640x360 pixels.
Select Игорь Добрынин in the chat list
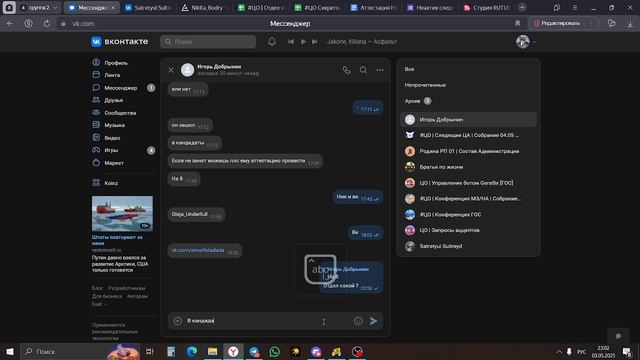[469, 120]
